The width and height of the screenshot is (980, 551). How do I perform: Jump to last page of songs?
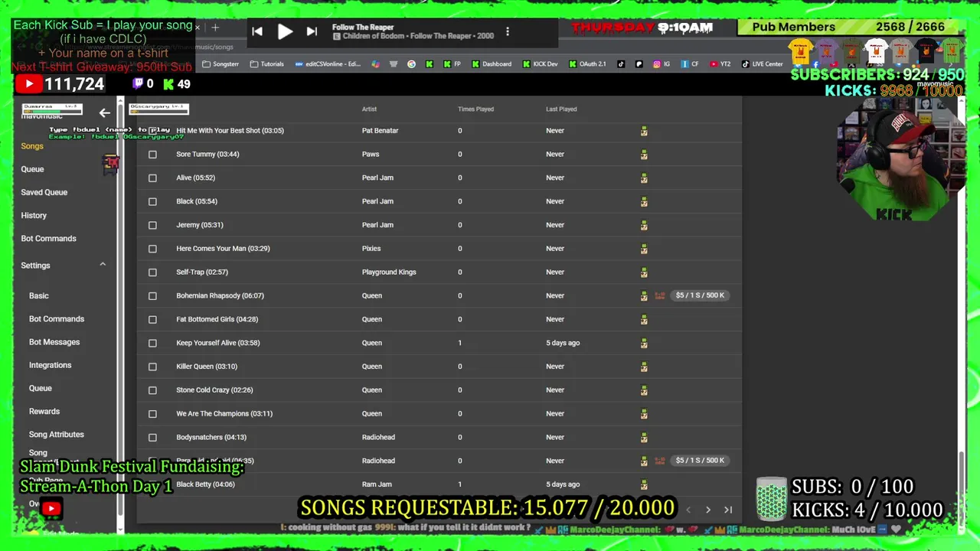click(728, 510)
